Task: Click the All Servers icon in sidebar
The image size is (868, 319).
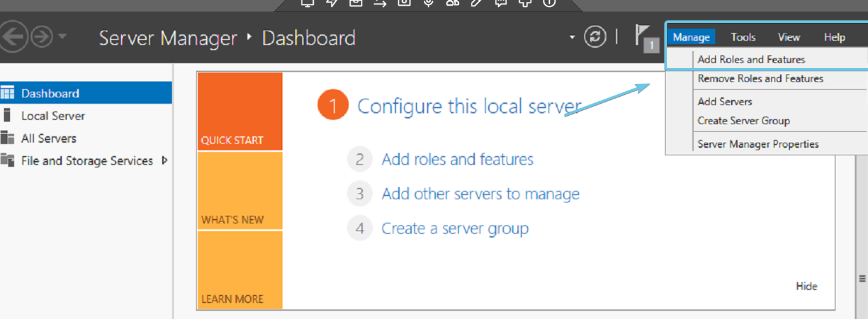Action: pos(8,138)
